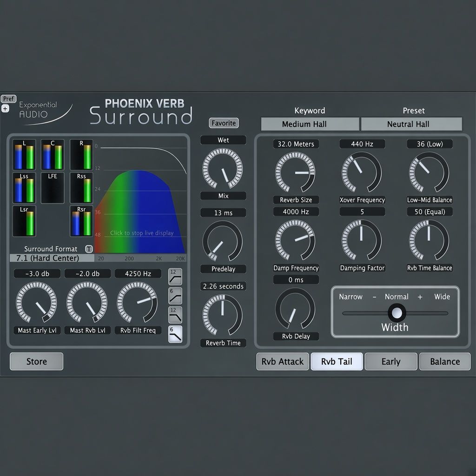476x476 pixels.
Task: Switch to the Early tab
Action: click(391, 362)
